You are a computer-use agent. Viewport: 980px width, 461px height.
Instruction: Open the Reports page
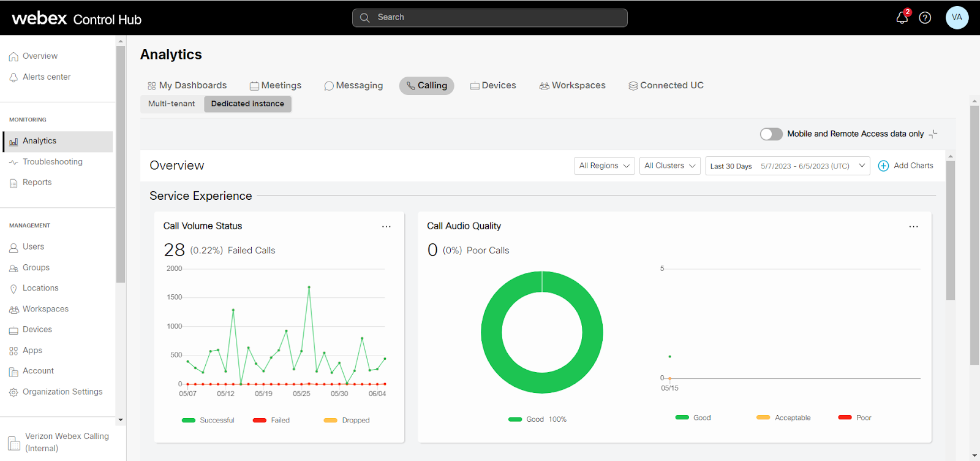click(x=37, y=183)
